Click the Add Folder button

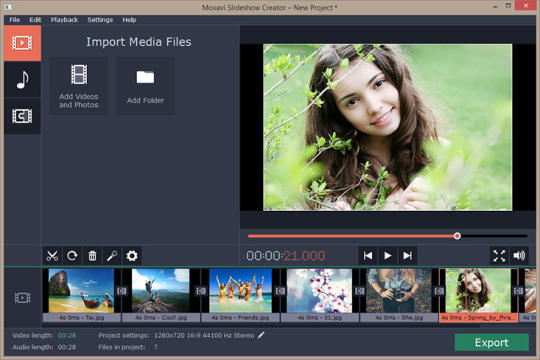point(145,86)
